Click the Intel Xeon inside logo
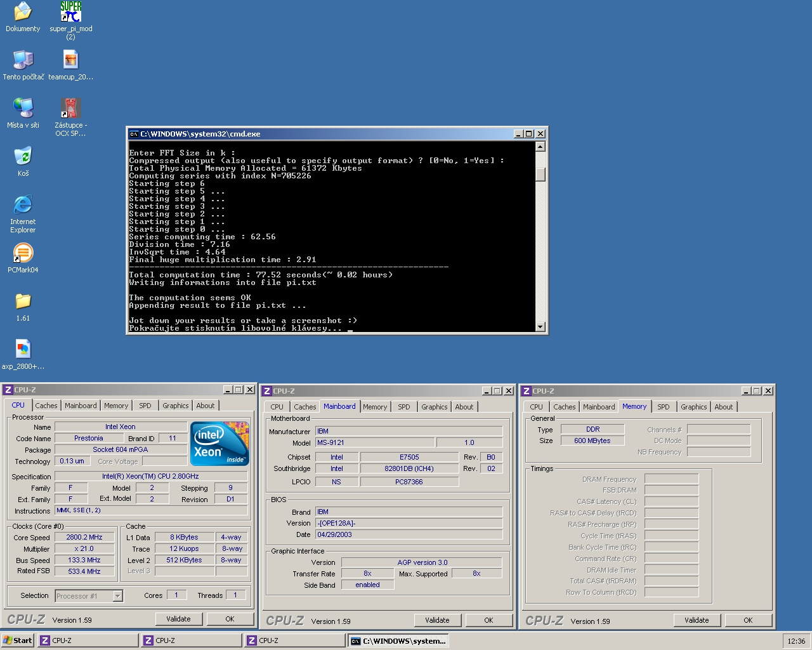The height and width of the screenshot is (650, 812). click(219, 444)
